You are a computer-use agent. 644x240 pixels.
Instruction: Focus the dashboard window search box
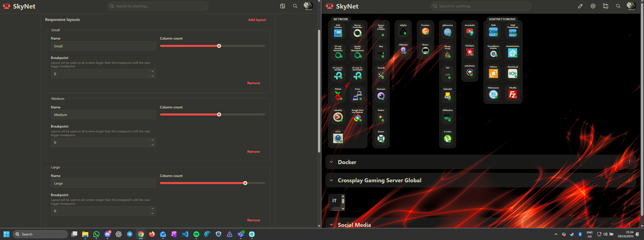(x=481, y=6)
